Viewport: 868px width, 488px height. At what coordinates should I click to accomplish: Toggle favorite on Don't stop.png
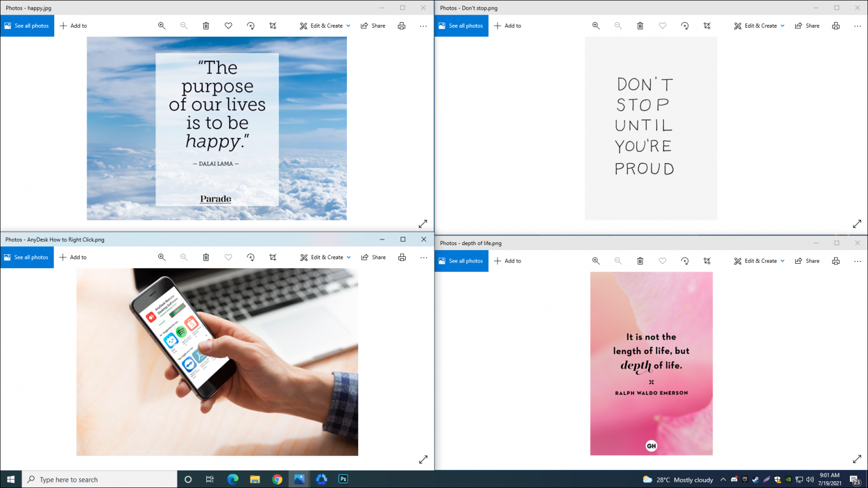pyautogui.click(x=662, y=25)
